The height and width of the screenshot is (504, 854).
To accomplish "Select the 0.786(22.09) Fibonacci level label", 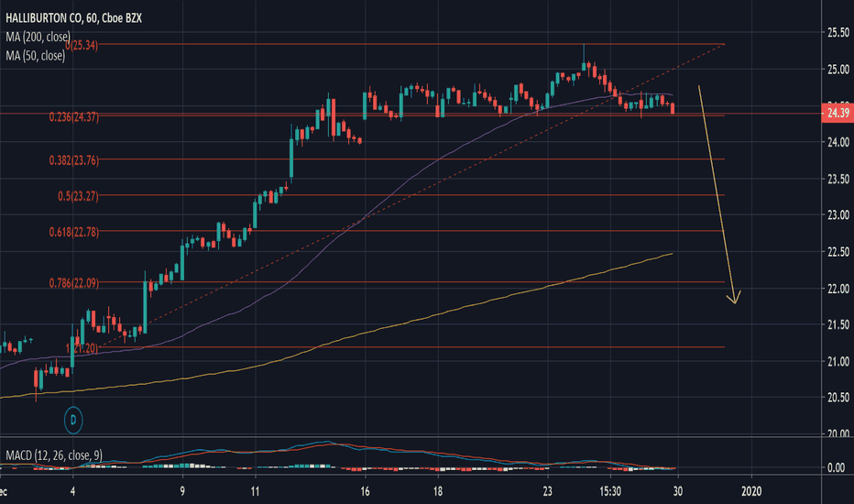I will pyautogui.click(x=74, y=283).
